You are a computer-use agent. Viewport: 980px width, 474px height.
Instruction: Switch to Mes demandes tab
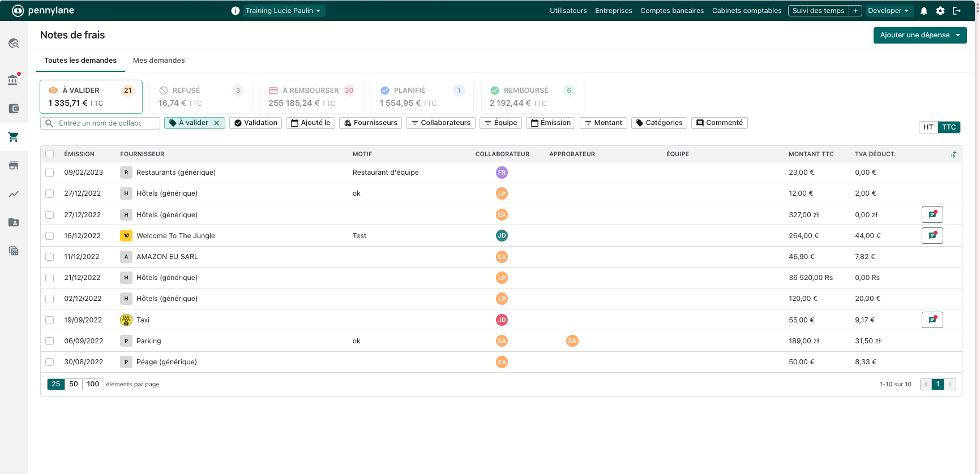(159, 61)
